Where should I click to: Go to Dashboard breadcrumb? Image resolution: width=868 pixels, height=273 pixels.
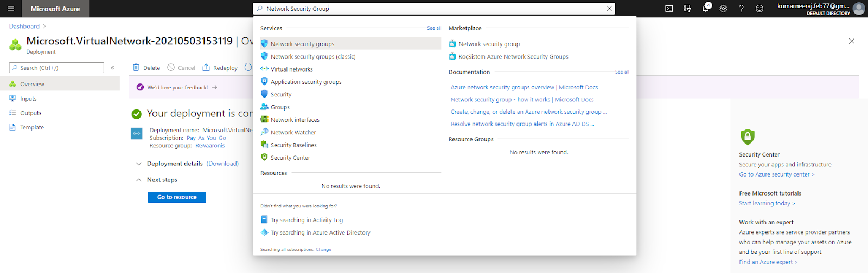point(24,26)
